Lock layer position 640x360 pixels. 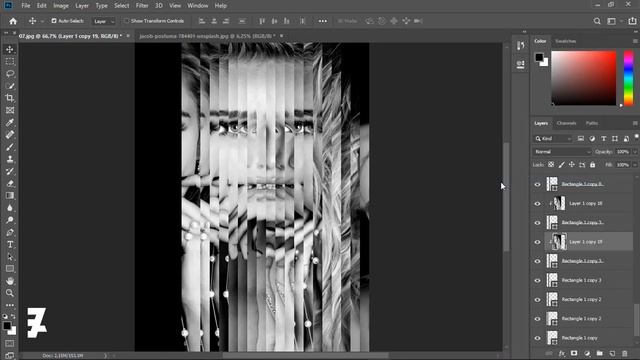[571, 165]
